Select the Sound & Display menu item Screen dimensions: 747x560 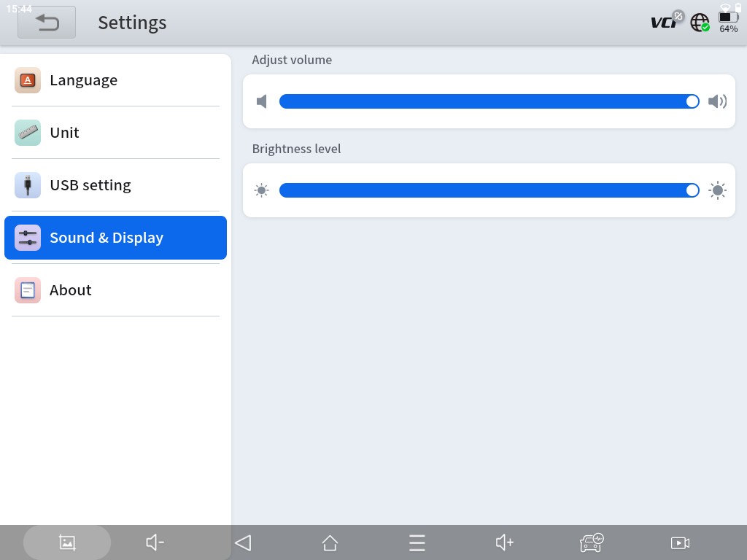coord(115,238)
